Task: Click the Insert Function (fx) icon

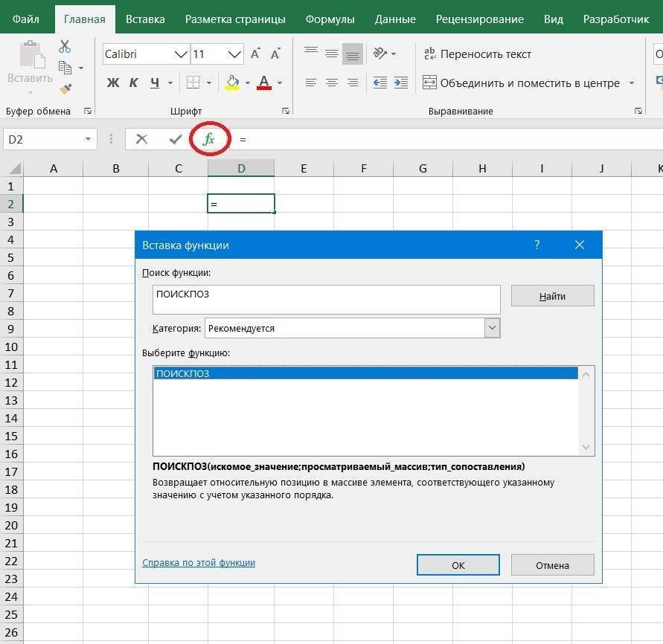Action: (211, 139)
